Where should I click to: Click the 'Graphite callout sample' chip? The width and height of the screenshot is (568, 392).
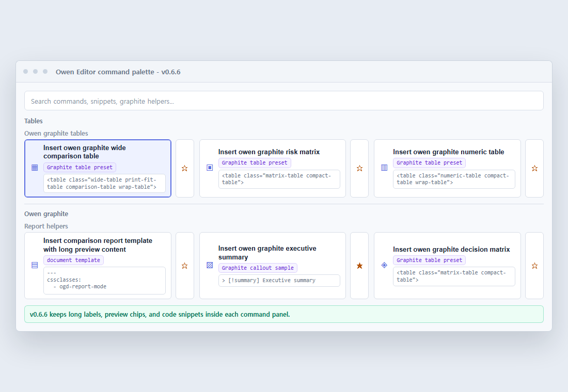tap(258, 268)
